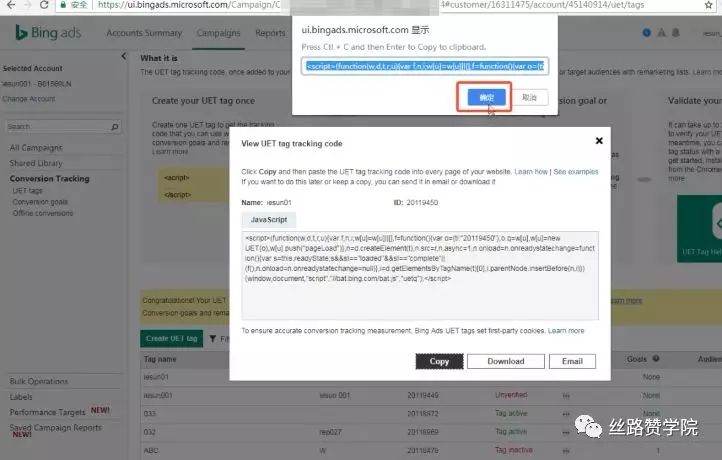Image resolution: width=722 pixels, height=460 pixels.
Task: Click Copy button in dialog
Action: (x=439, y=361)
